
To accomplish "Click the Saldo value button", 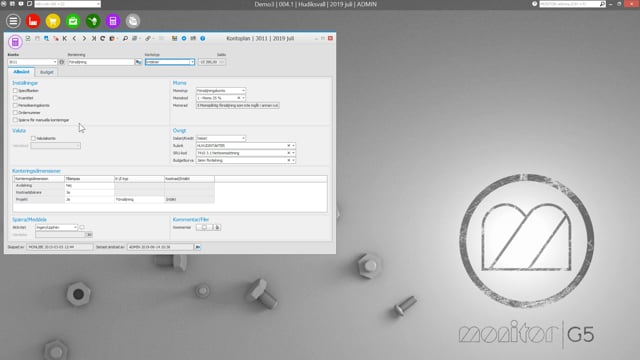I will point(211,62).
